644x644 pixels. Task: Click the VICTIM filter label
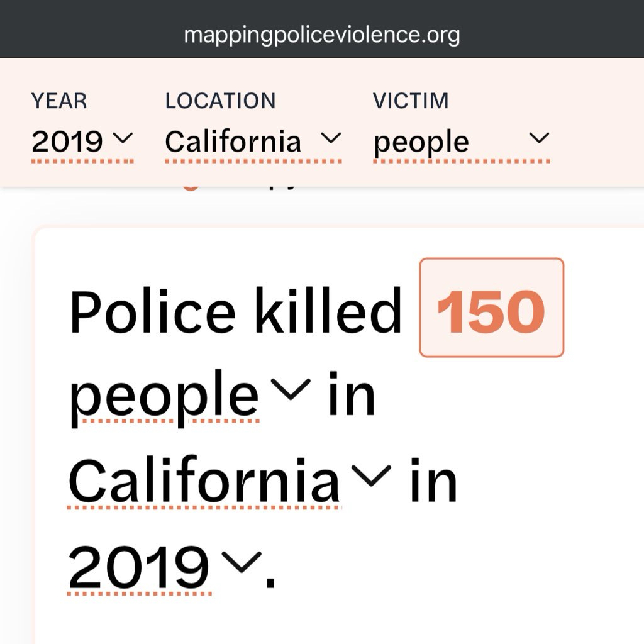[x=411, y=101]
